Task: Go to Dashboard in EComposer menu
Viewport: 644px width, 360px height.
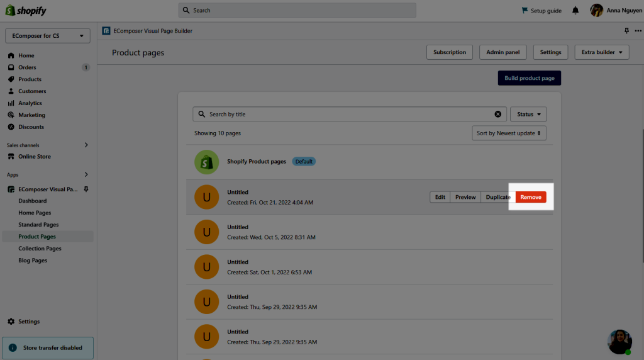Action: coord(33,201)
